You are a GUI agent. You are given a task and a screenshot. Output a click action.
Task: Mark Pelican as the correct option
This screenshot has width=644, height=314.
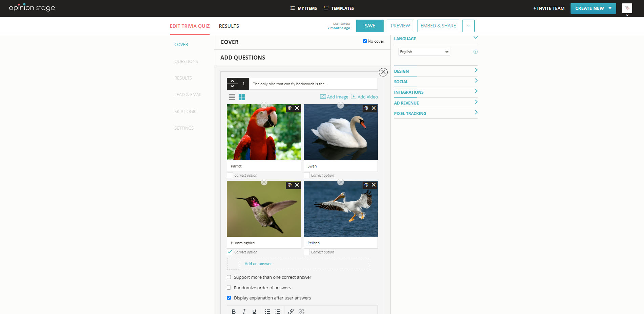click(x=307, y=252)
